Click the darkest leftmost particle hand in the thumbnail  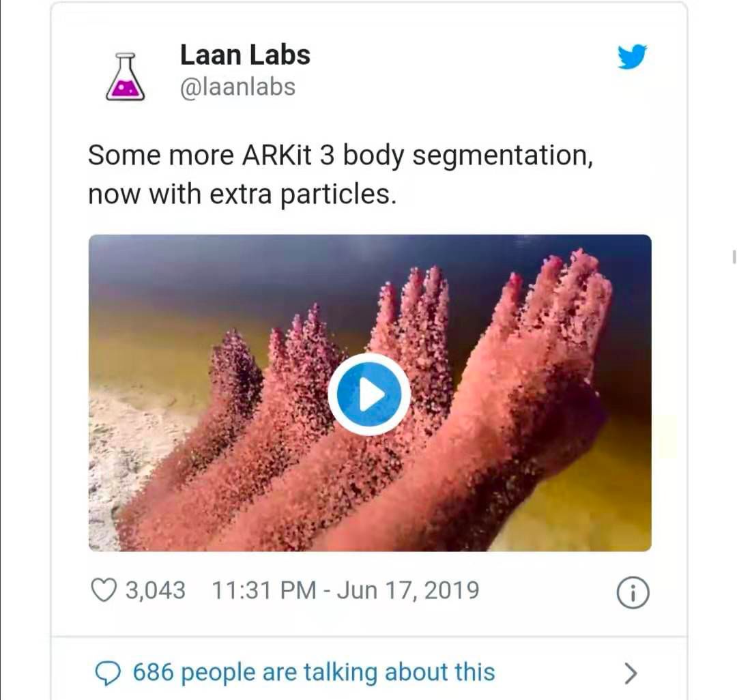(x=235, y=371)
